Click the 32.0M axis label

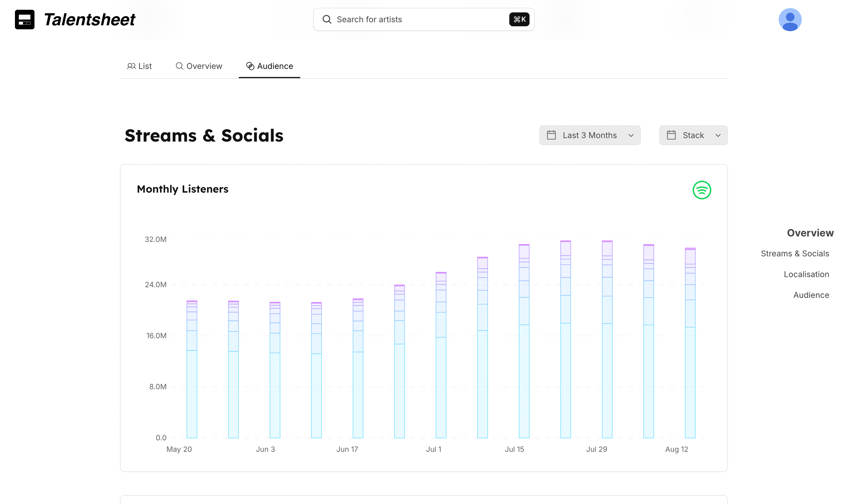[x=155, y=239]
